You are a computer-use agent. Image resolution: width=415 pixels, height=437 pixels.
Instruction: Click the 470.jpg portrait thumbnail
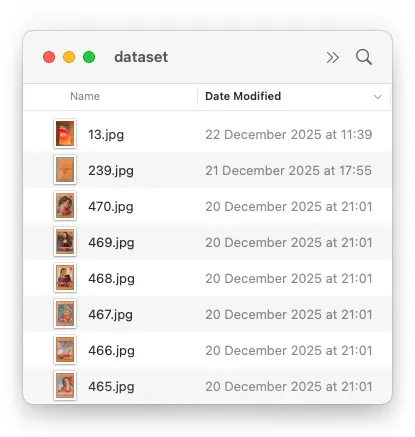coord(65,206)
